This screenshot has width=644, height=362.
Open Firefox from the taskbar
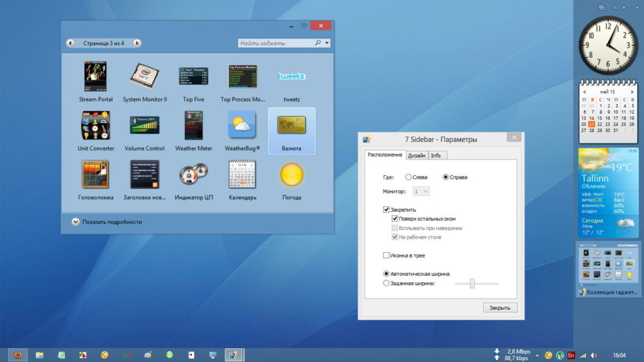click(18, 355)
